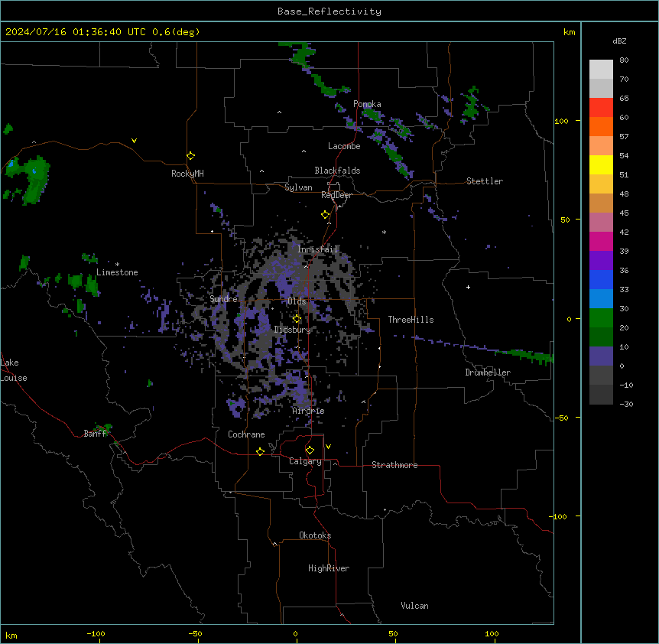Click the yellow diamond marker between Olds and Didsbury

coord(297,319)
